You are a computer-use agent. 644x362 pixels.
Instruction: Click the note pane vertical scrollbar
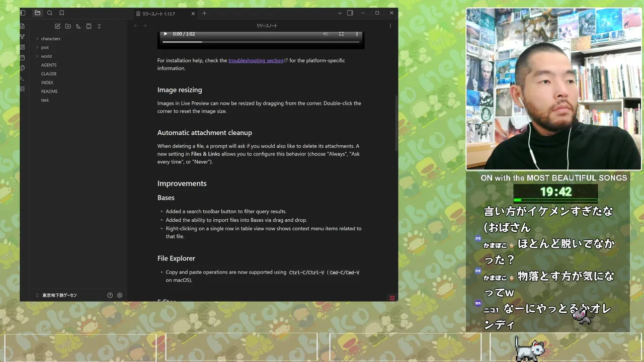point(396,123)
